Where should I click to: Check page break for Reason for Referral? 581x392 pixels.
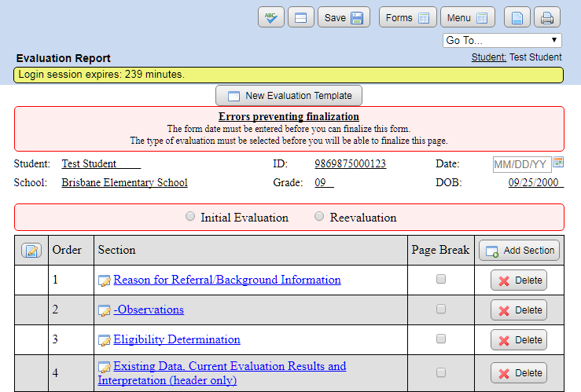pyautogui.click(x=441, y=279)
